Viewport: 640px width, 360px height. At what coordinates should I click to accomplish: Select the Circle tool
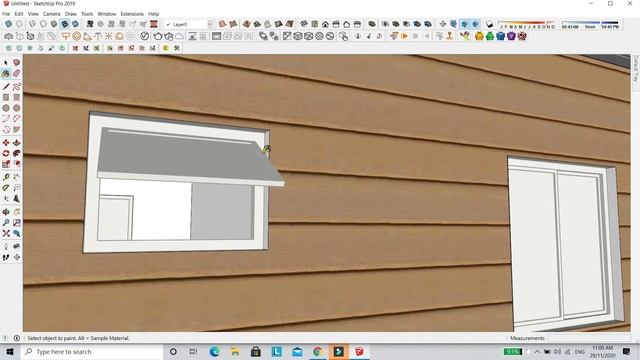[6, 108]
